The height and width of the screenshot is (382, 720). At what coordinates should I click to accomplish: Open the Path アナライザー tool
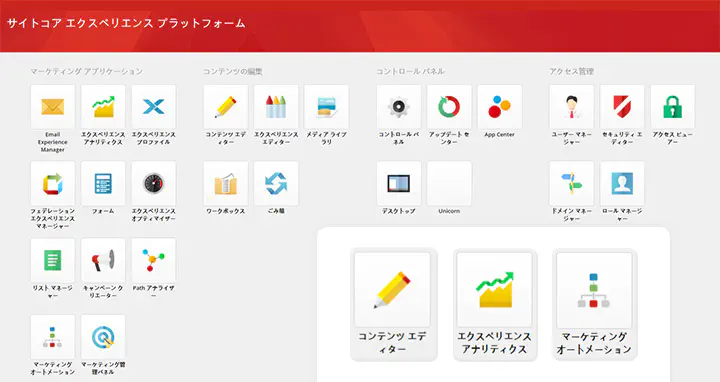(153, 260)
